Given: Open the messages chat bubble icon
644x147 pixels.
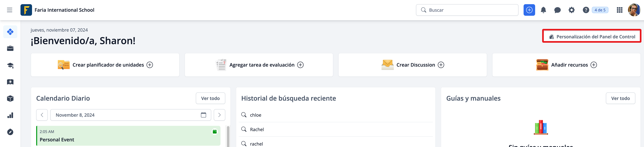Looking at the screenshot, I should pos(557,10).
